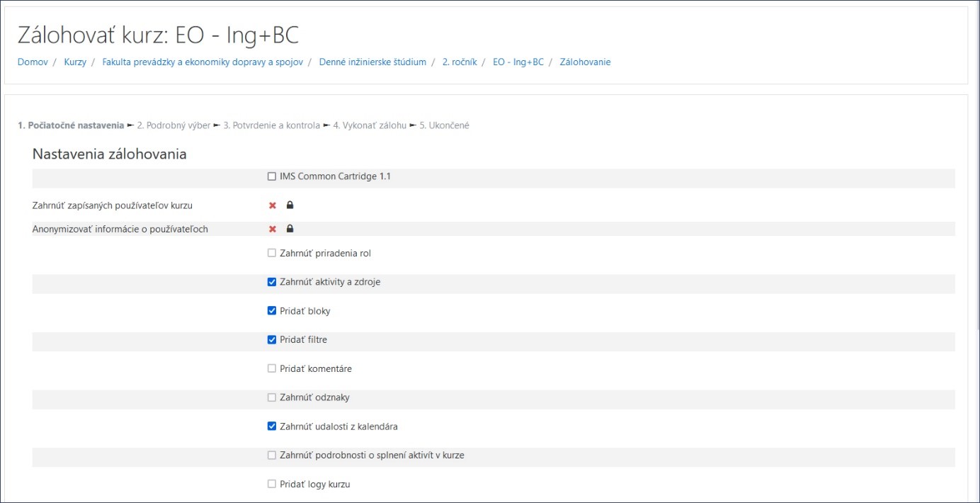
Task: Uncheck the Pridať filtre option
Action: [272, 339]
